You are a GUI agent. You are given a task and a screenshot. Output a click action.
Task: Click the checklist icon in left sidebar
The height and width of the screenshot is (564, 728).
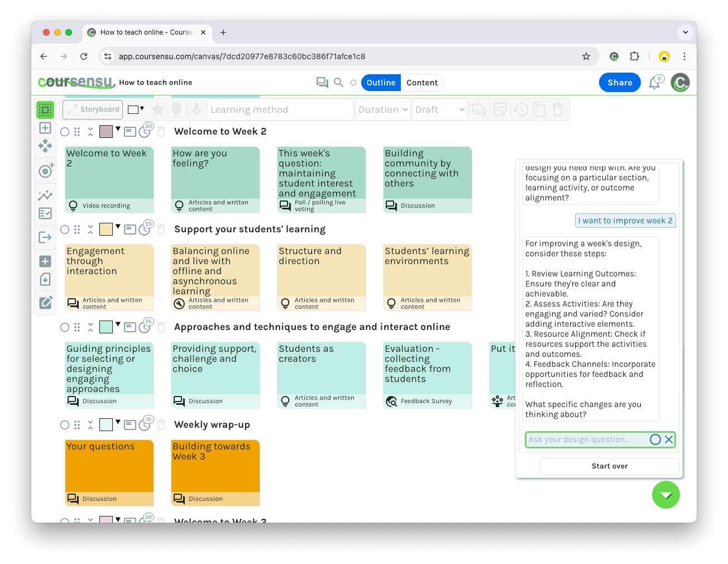(x=45, y=213)
